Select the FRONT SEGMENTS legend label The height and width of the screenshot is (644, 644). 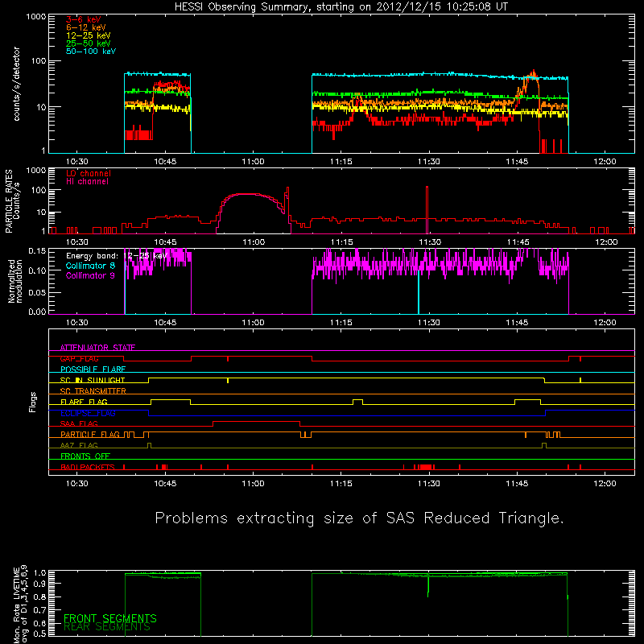pos(110,618)
